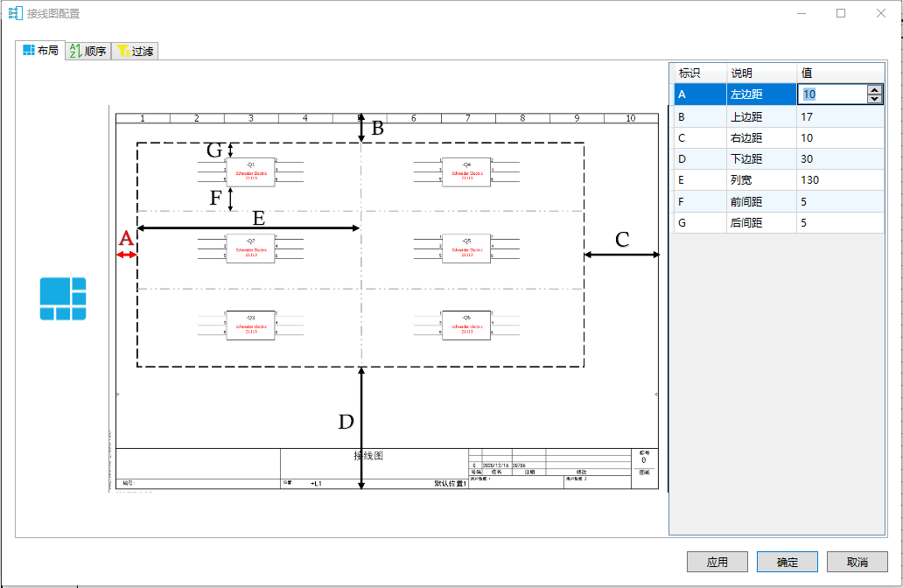Click the 说明 column header
This screenshot has height=588, width=903.
[x=761, y=73]
